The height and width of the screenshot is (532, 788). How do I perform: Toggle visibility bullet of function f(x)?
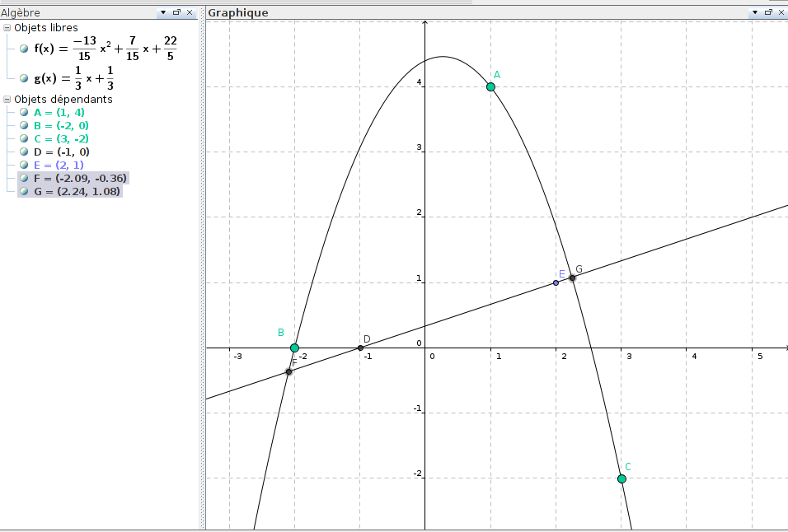[x=25, y=49]
